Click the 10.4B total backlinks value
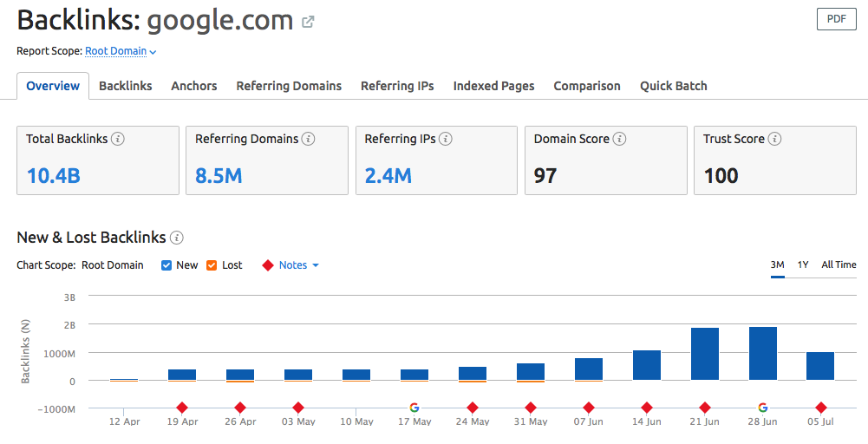This screenshot has height=444, width=868. coord(53,176)
